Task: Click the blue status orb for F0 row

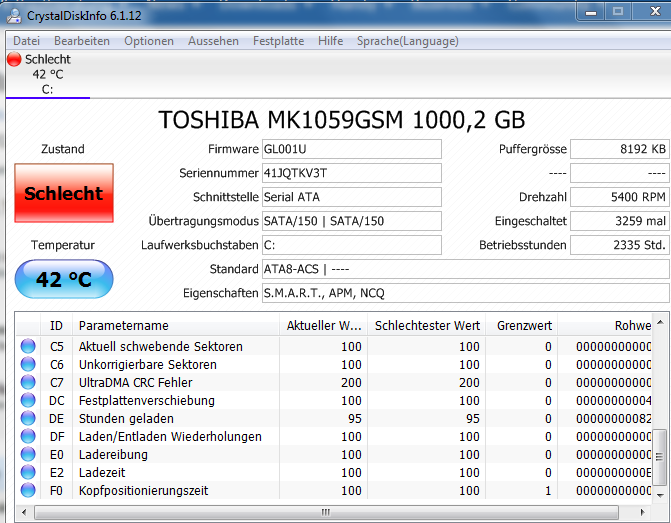Action: [x=28, y=490]
